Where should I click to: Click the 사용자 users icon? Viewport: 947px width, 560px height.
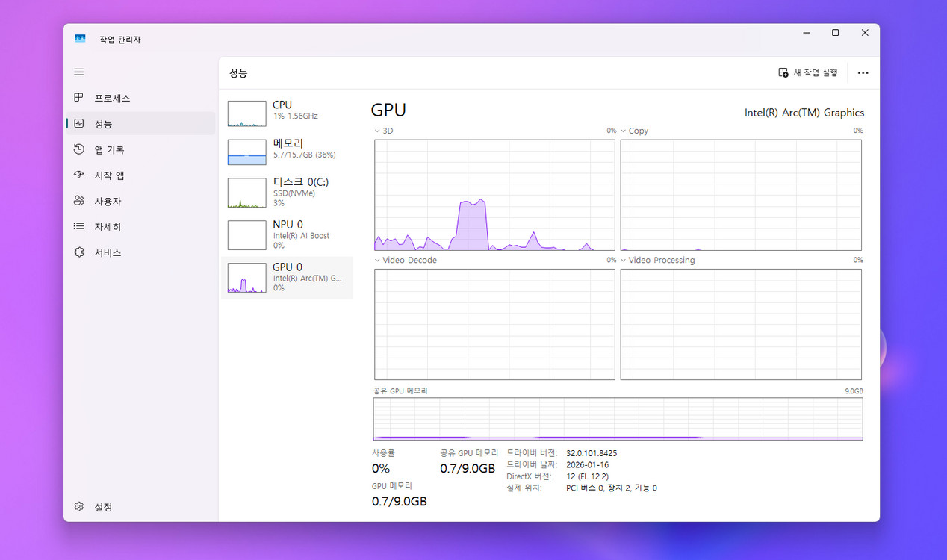click(x=79, y=201)
